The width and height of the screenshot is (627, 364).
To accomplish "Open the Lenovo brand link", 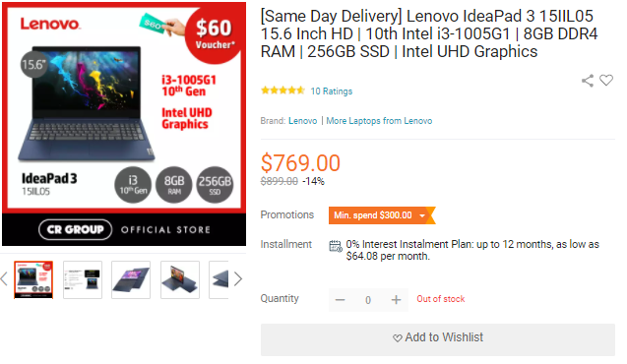I will coord(303,121).
